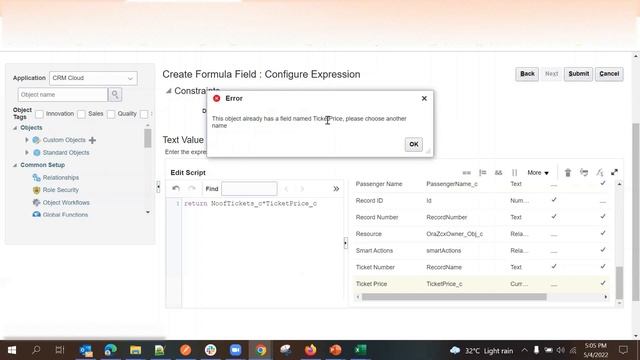Viewport: 640px width, 360px height.
Task: Check the Innovation object tag checkbox
Action: tap(39, 114)
